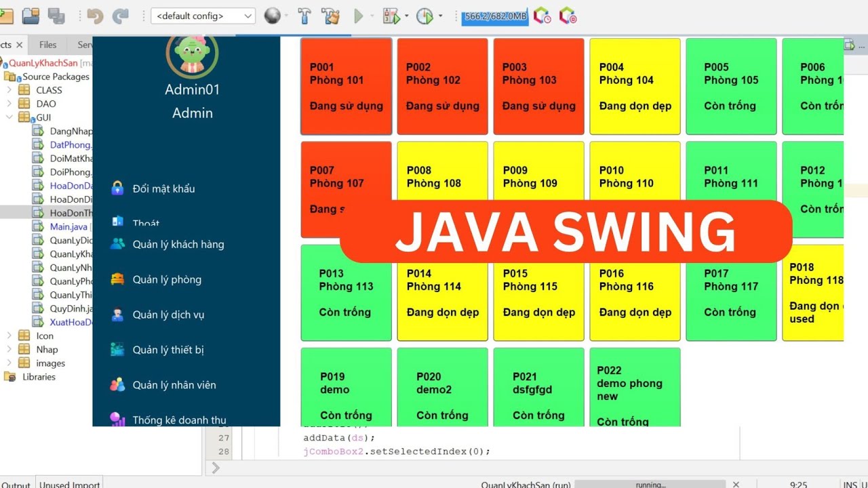
Task: Click the Quản lý nhân viên icon
Action: [x=117, y=385]
